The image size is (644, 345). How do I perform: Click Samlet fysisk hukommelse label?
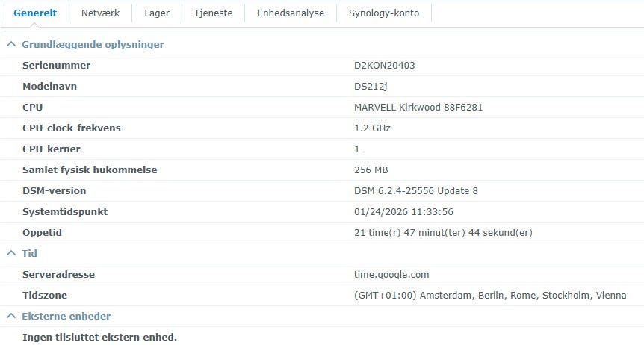(x=90, y=170)
